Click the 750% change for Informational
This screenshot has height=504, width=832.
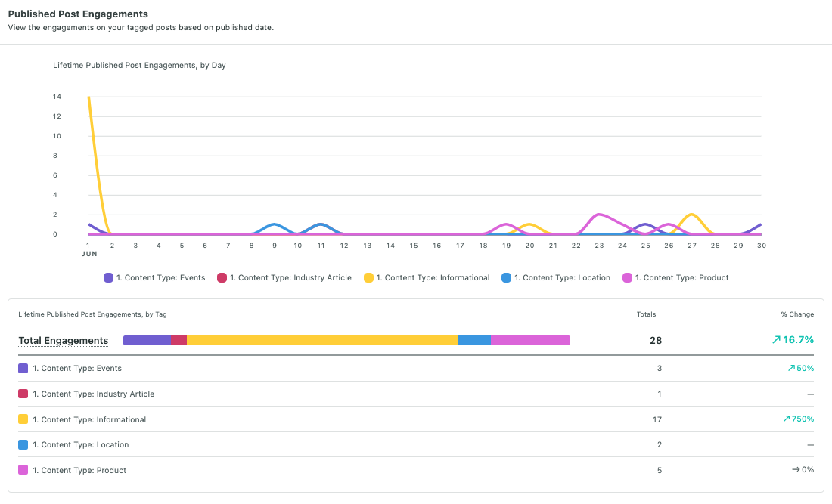click(x=803, y=419)
